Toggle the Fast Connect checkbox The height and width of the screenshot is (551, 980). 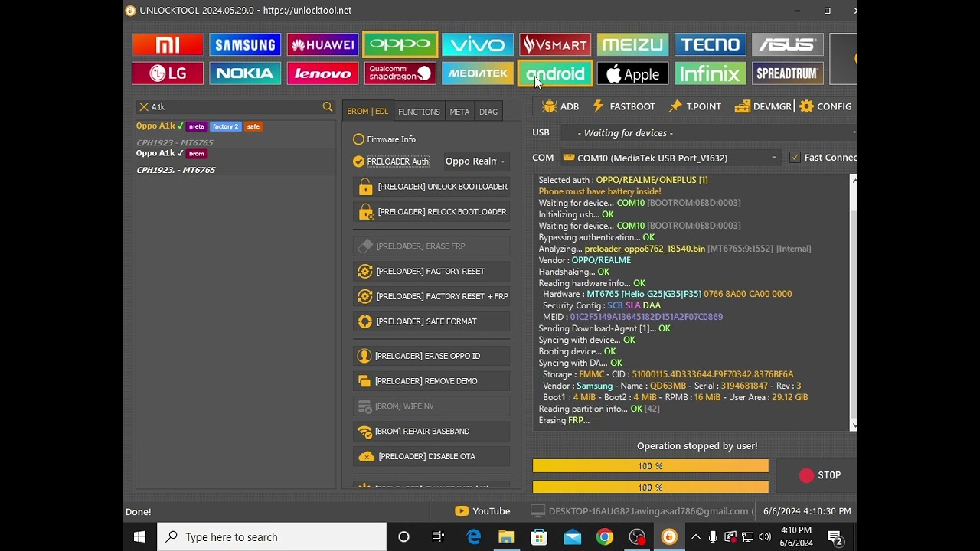pos(795,158)
